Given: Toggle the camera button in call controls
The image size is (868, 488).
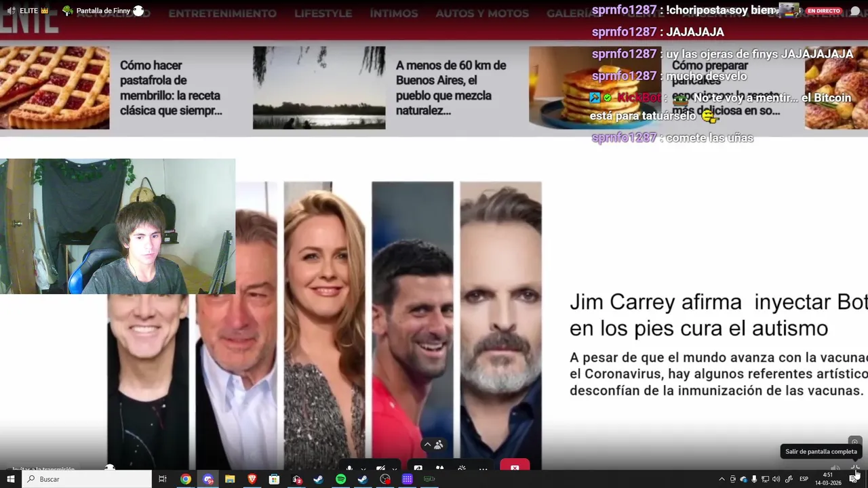Looking at the screenshot, I should click(x=380, y=467).
